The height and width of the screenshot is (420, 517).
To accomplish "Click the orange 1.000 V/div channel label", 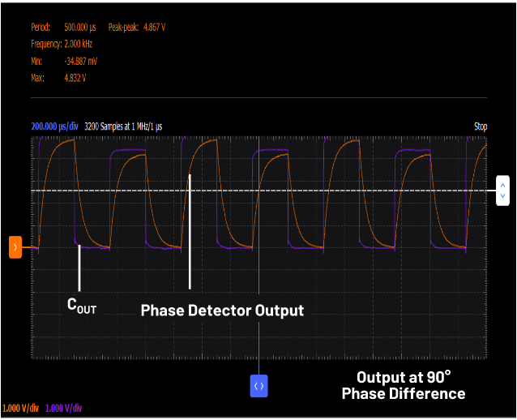I will coord(20,409).
